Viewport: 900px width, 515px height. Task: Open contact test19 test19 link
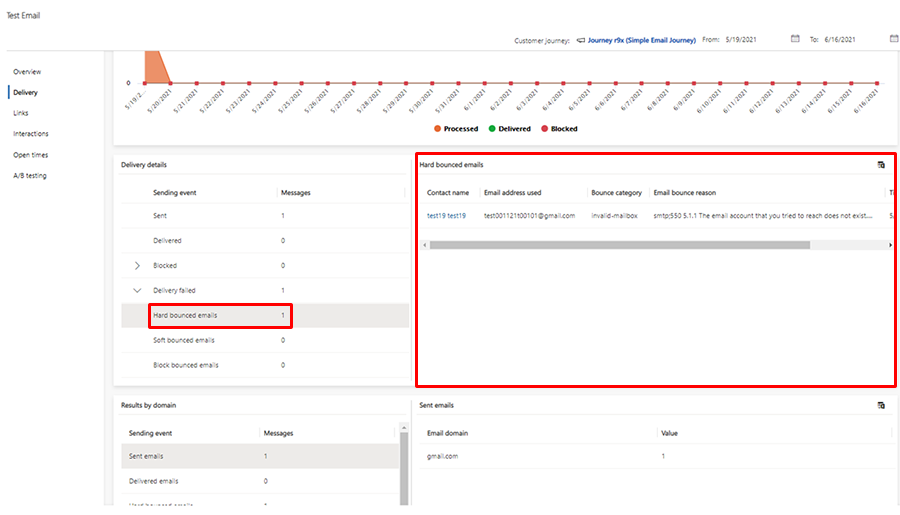click(x=447, y=216)
